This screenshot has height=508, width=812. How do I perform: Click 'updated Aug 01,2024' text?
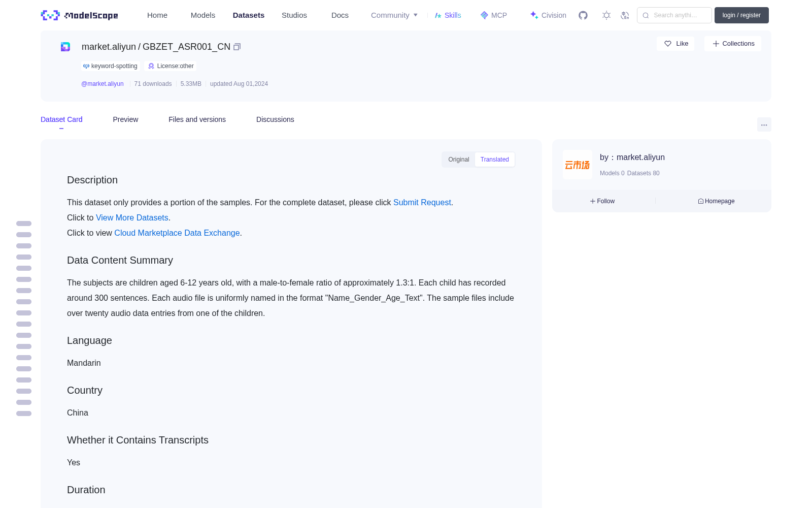(x=239, y=84)
